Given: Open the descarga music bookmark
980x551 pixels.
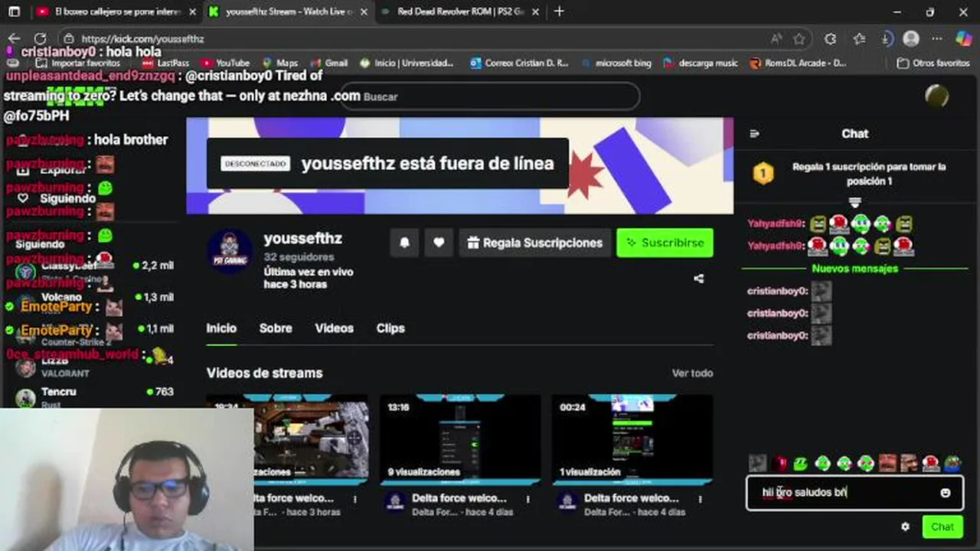Looking at the screenshot, I should click(x=701, y=63).
